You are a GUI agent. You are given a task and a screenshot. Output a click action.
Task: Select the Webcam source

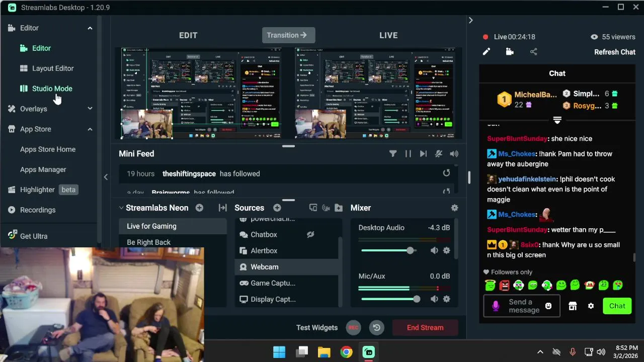tap(287, 267)
